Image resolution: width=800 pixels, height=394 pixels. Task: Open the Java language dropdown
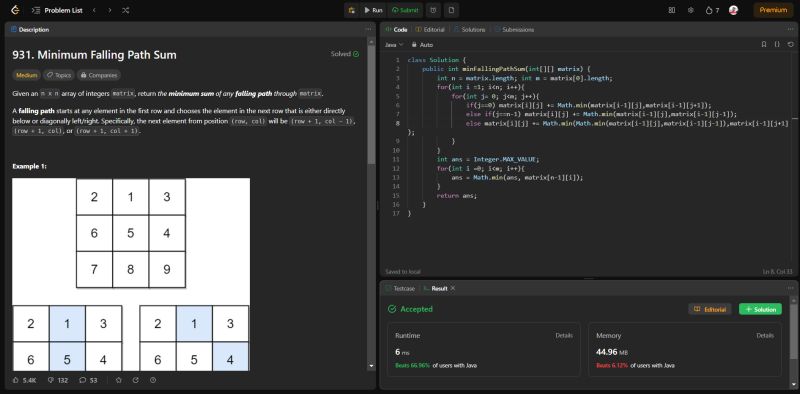point(393,45)
